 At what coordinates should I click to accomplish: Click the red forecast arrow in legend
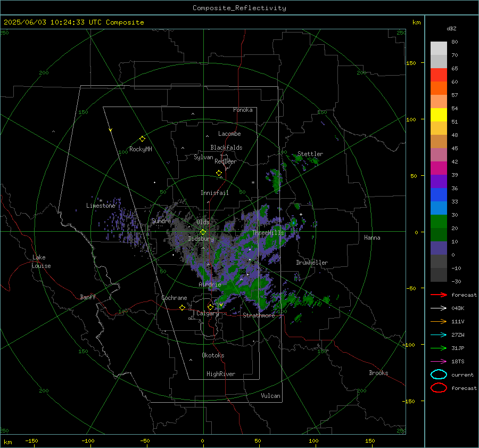pyautogui.click(x=439, y=295)
